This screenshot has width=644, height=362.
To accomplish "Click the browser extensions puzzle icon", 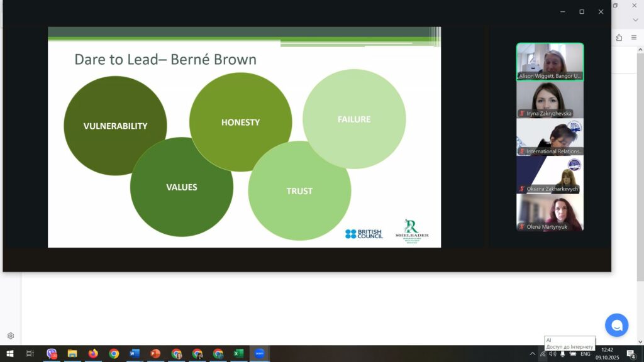I will click(x=619, y=38).
